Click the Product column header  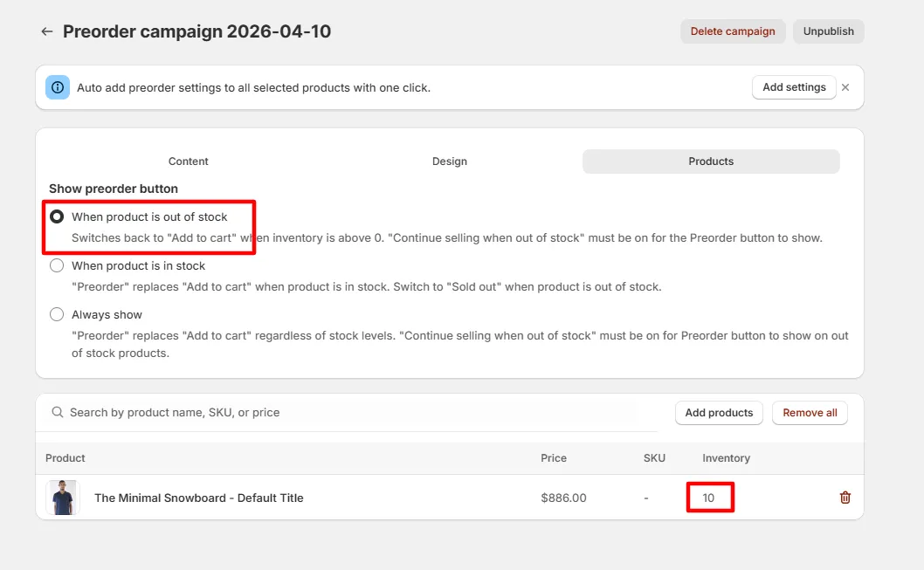point(65,458)
